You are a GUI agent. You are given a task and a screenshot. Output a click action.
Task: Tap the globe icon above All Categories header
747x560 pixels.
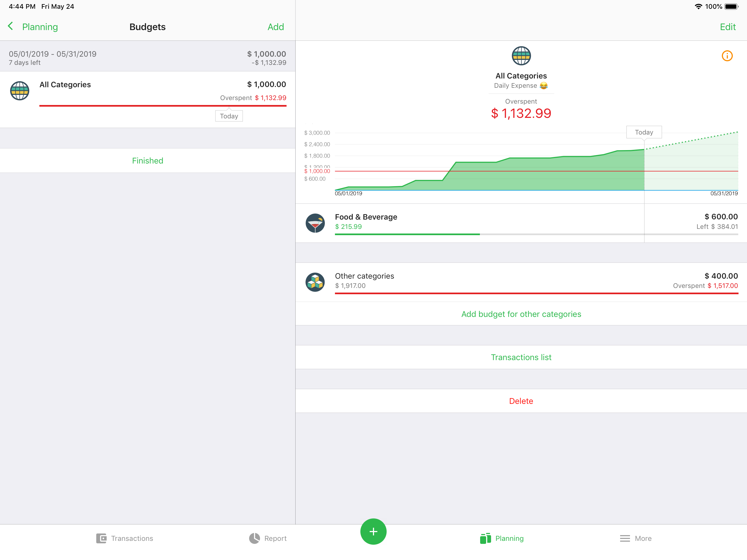521,56
